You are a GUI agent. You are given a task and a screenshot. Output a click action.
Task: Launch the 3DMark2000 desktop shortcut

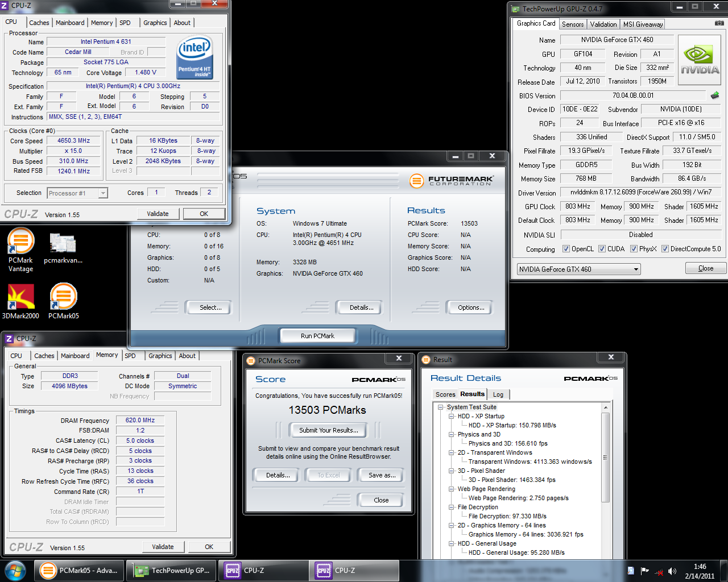pos(20,301)
